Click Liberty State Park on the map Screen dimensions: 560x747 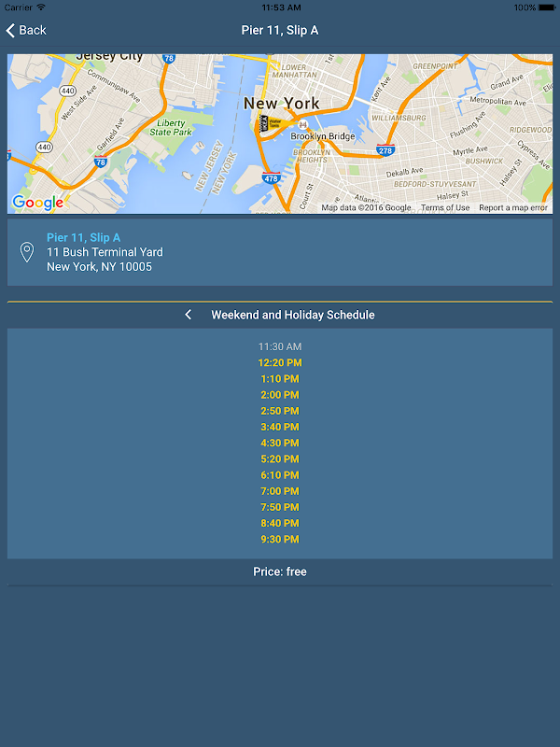point(171,128)
